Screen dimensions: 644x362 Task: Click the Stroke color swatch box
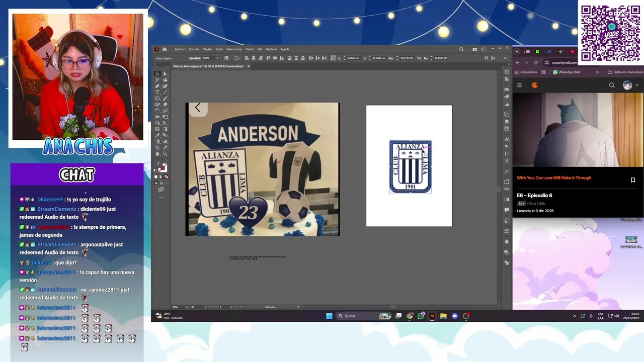click(165, 168)
